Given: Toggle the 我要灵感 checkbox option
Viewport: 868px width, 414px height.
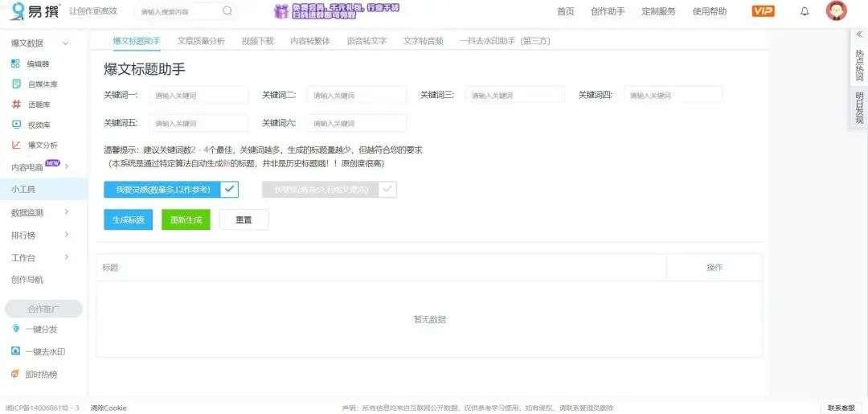Looking at the screenshot, I should point(230,189).
